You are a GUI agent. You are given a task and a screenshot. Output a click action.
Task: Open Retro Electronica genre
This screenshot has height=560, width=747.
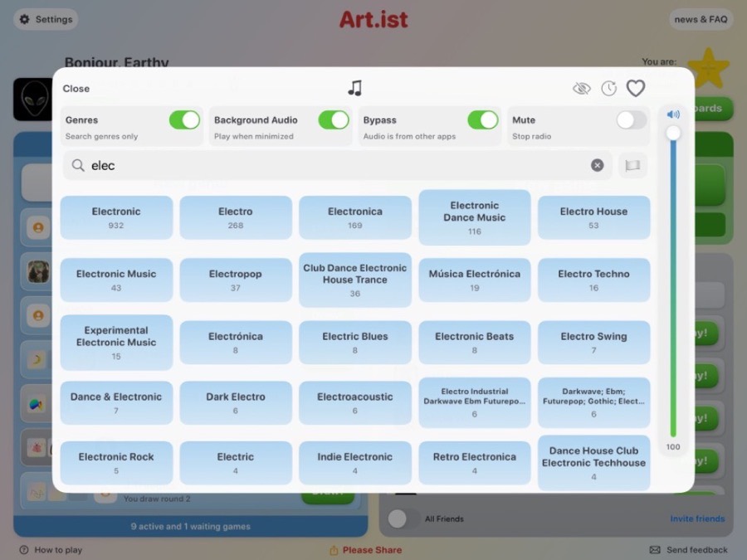pos(475,463)
